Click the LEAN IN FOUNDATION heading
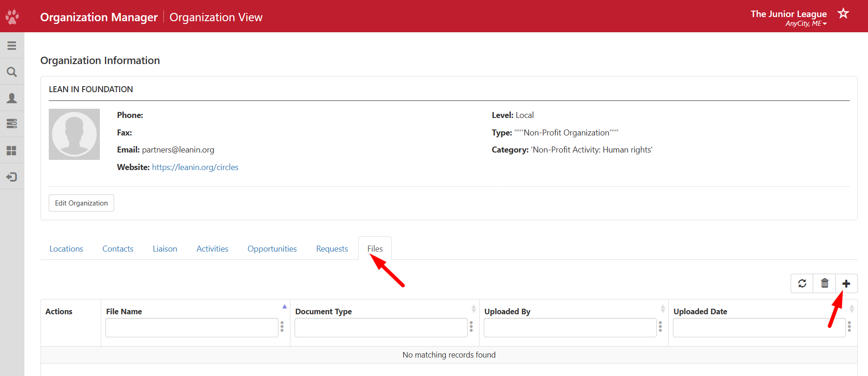Viewport: 868px width, 376px height. coord(91,89)
